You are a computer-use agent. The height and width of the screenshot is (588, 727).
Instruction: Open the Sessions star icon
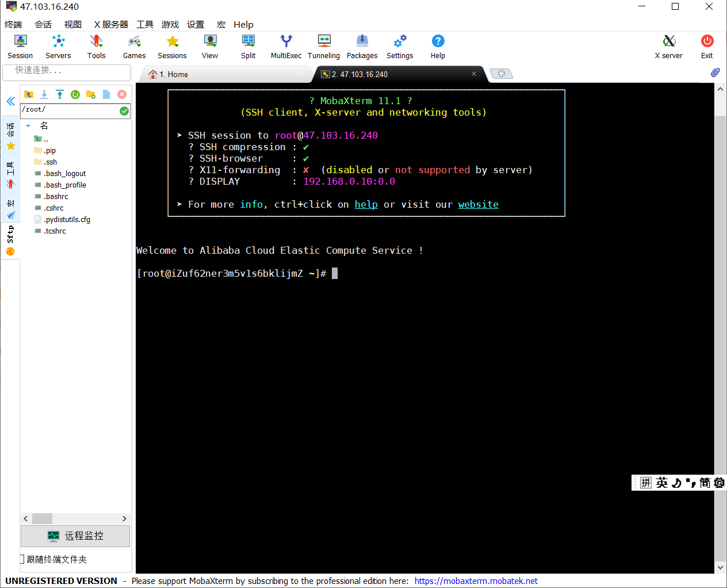tap(172, 47)
